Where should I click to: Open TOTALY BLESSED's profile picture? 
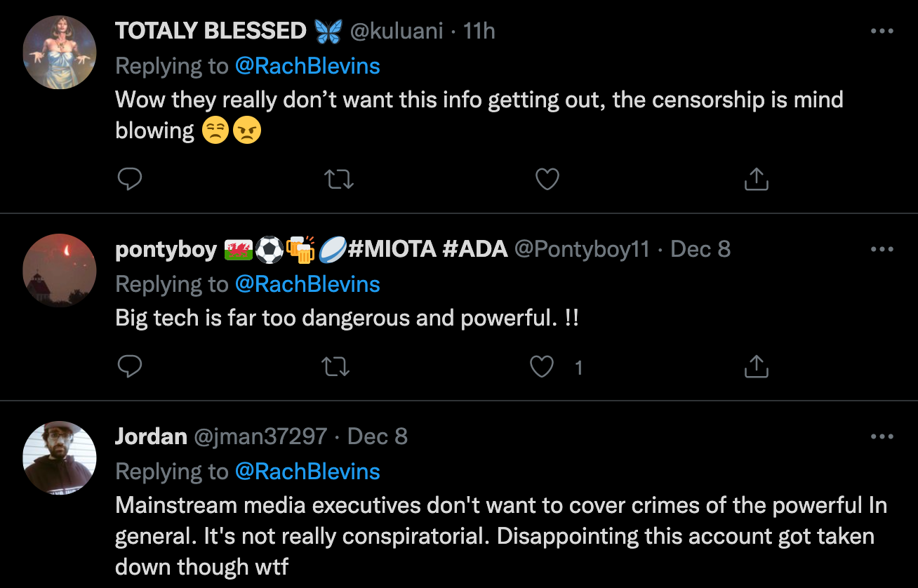(60, 53)
